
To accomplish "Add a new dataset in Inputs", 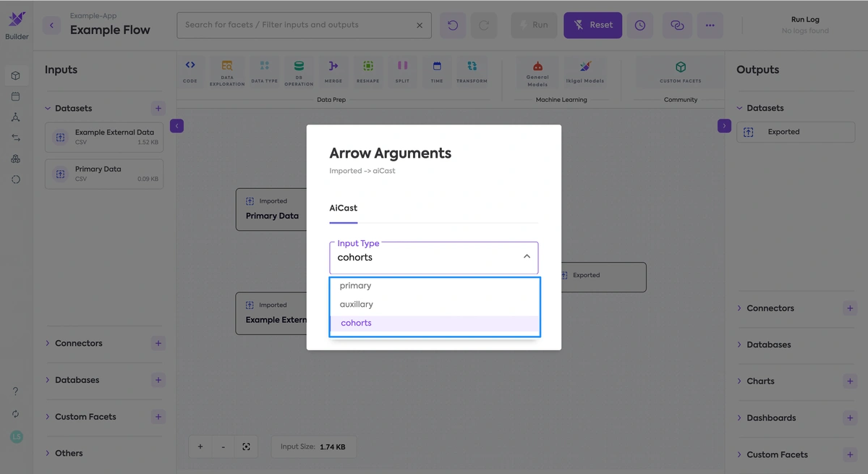I will [158, 109].
